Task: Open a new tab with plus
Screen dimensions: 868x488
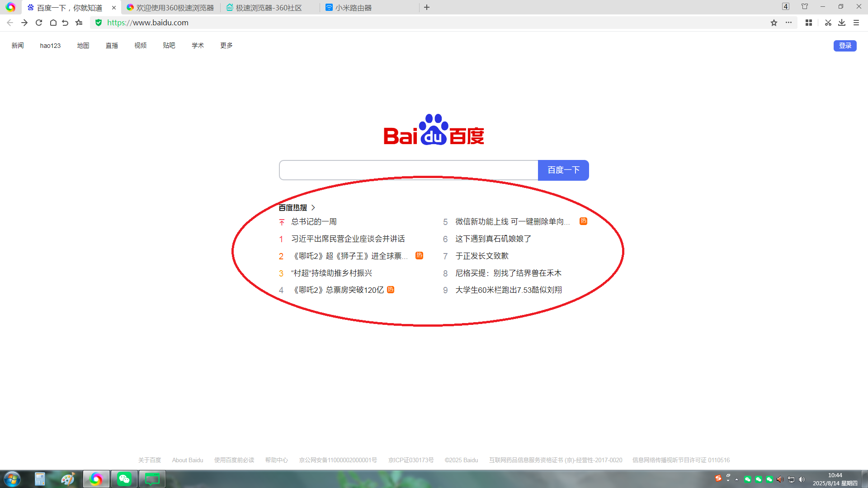Action: (x=427, y=7)
